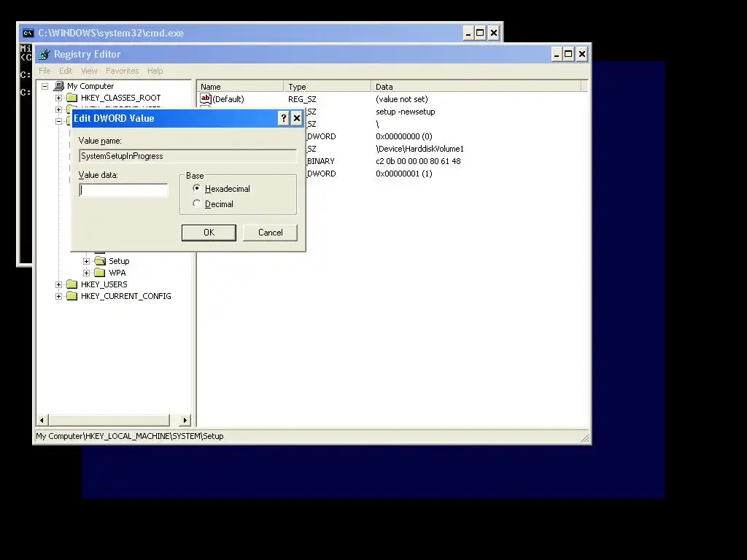The width and height of the screenshot is (747, 560).
Task: Close the cmd.exe window
Action: coord(494,33)
